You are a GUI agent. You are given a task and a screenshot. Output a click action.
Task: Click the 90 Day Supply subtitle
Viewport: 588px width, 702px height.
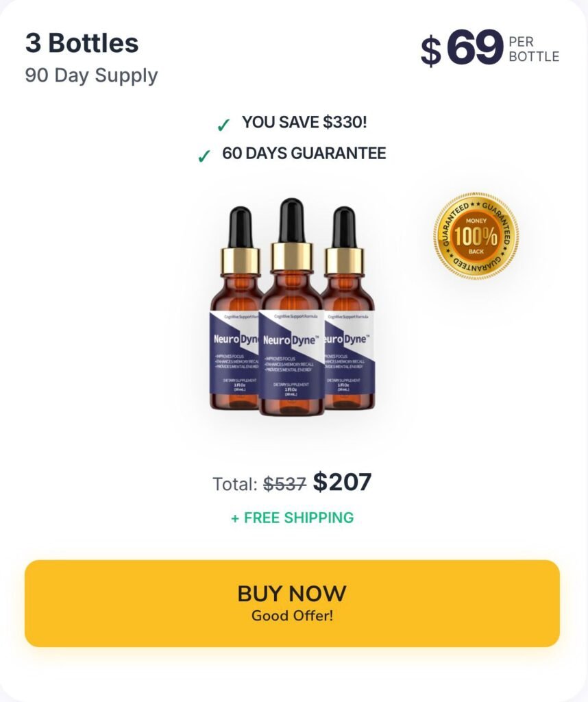pos(91,75)
